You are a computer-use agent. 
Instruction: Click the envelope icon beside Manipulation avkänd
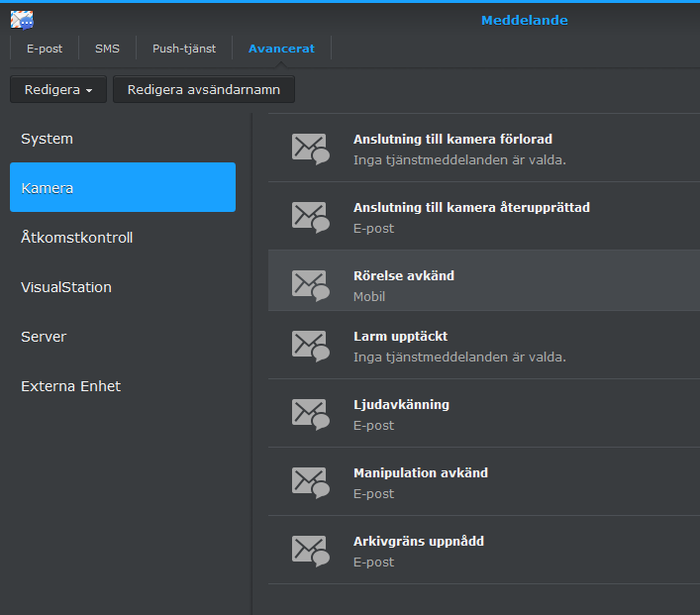click(310, 482)
